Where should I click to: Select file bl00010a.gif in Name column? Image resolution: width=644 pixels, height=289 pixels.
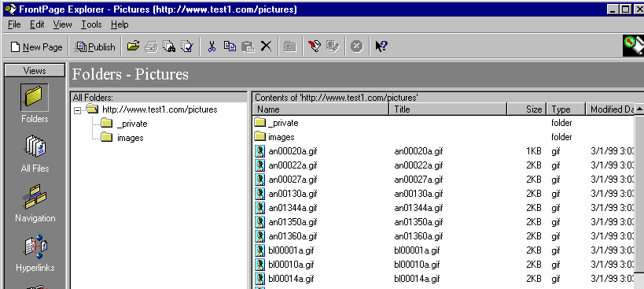[x=291, y=265]
